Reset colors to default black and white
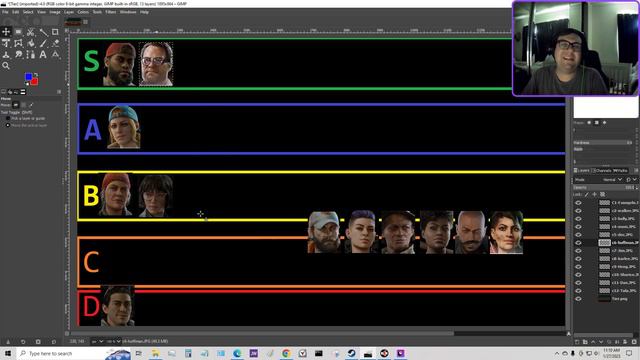 pos(27,84)
